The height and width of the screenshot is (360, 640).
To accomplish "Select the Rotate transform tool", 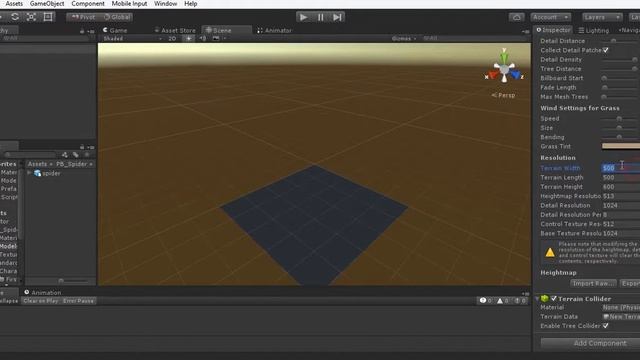I will click(15, 17).
